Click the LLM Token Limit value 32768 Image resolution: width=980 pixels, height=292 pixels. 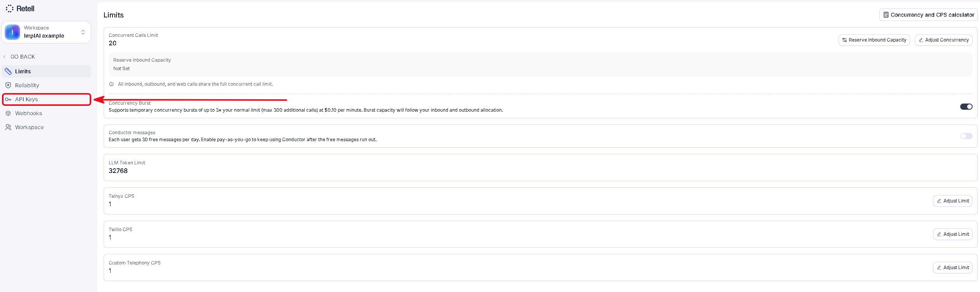118,171
